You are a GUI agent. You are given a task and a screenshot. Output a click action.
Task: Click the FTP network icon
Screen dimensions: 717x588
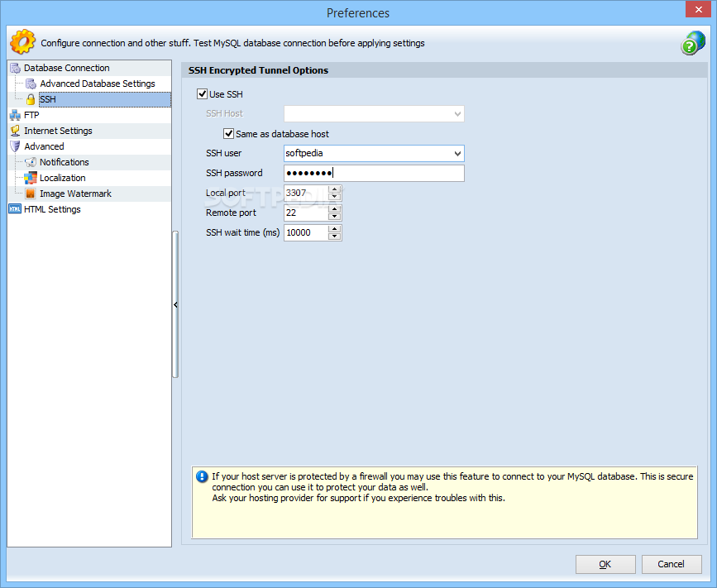15,115
